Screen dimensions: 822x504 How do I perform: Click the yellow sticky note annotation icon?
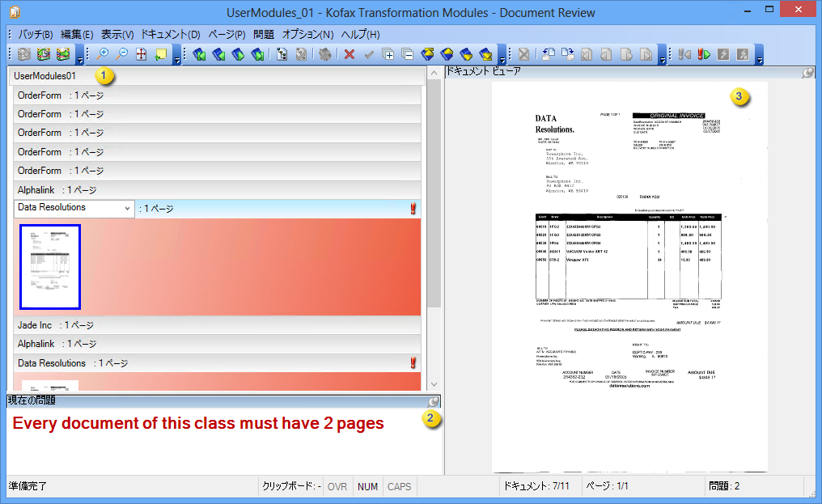click(x=161, y=54)
